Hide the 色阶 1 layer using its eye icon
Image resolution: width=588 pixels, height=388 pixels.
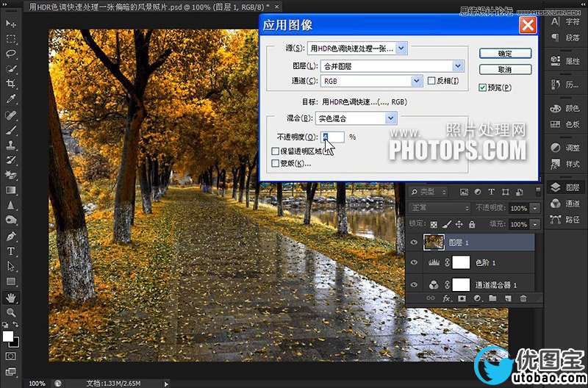[x=414, y=262]
